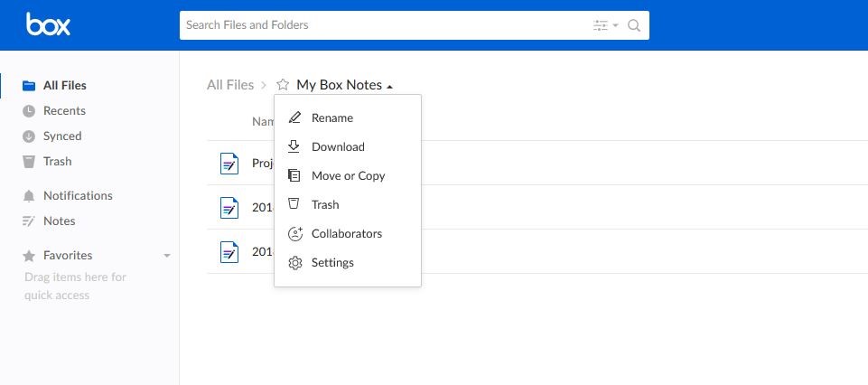
Task: Open All Files in the sidebar
Action: [x=64, y=85]
